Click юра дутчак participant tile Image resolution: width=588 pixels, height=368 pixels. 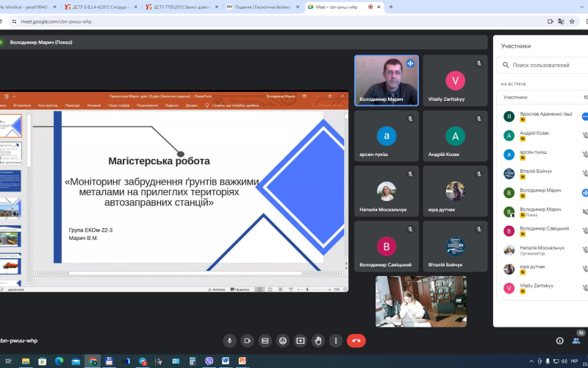(455, 191)
